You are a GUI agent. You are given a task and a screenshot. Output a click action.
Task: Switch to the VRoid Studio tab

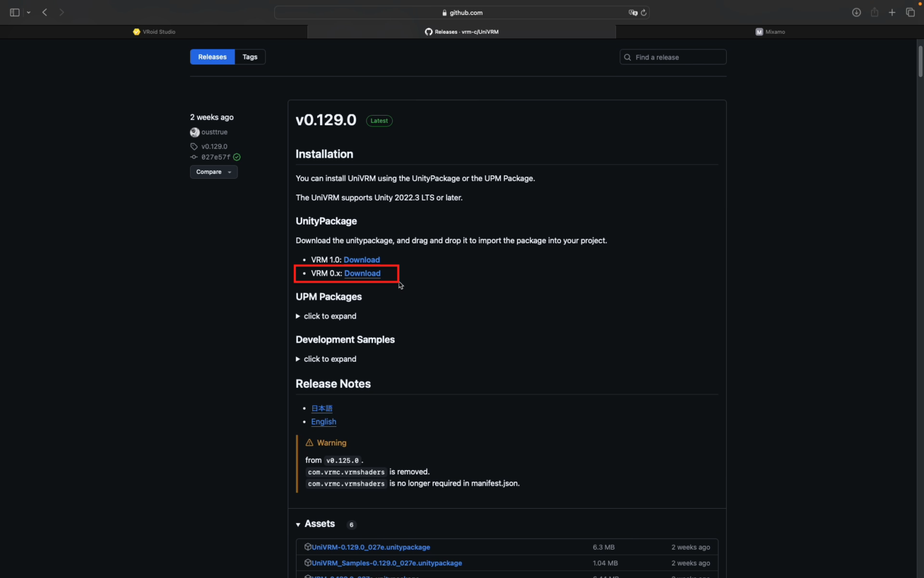point(154,32)
